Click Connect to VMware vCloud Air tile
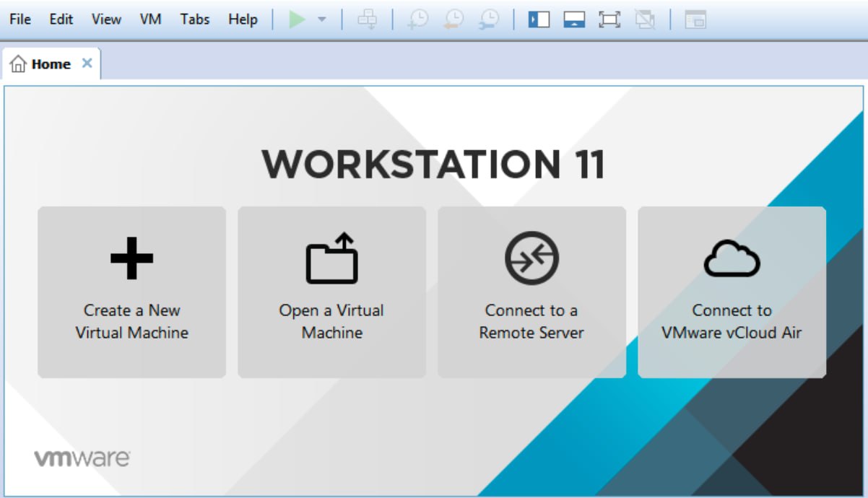 click(x=732, y=292)
